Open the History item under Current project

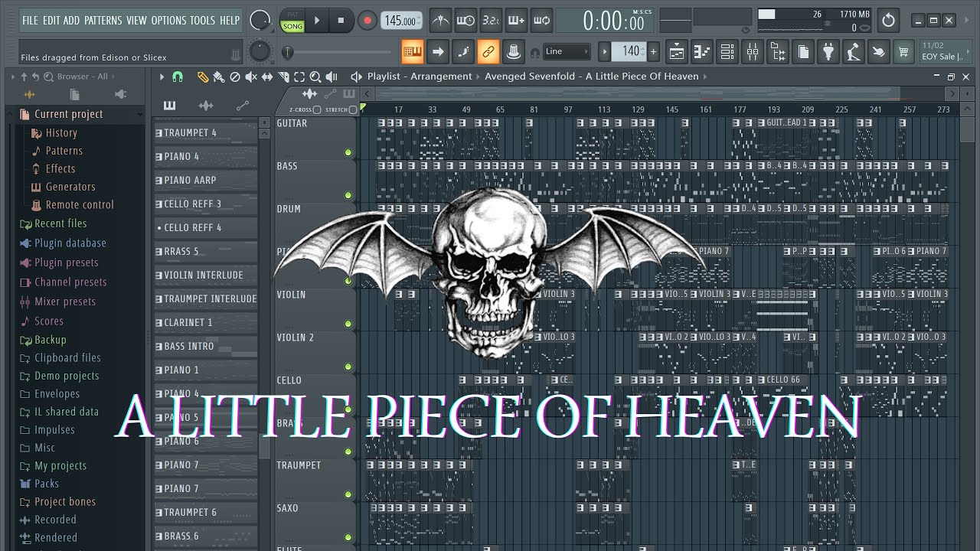click(61, 133)
